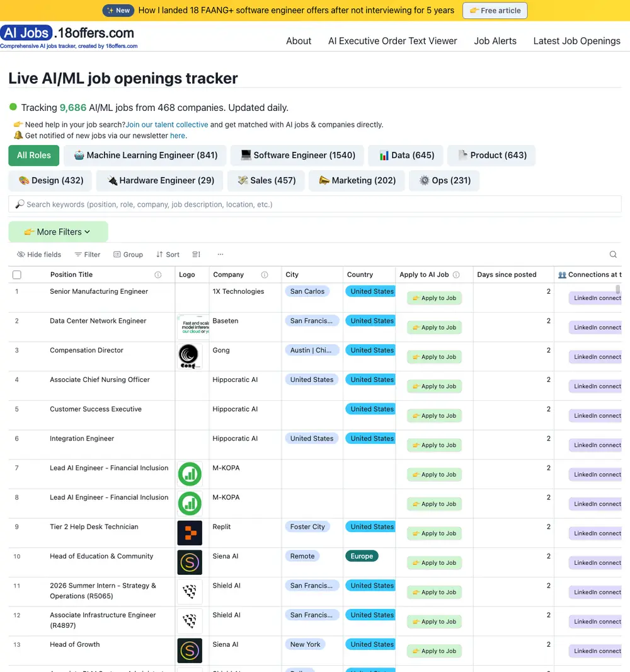This screenshot has height=672, width=630.
Task: Click the Free article button
Action: [x=495, y=10]
